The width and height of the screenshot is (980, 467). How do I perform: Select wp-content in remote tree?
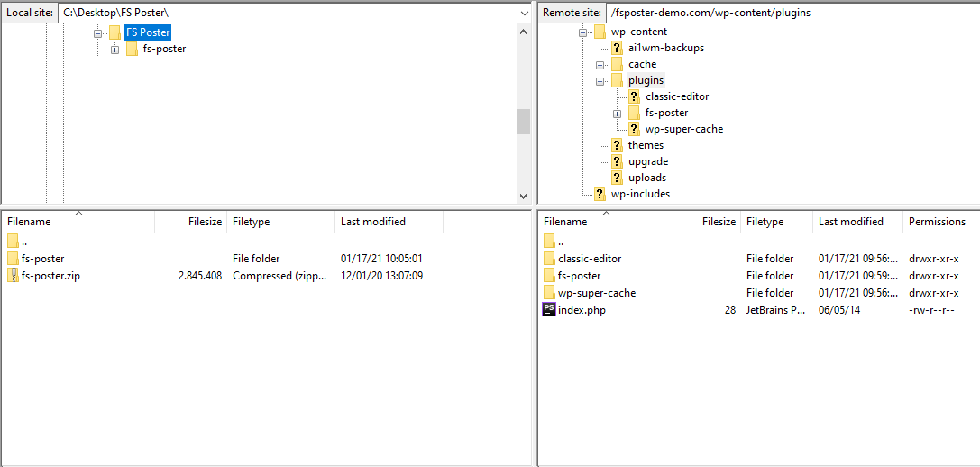point(638,32)
